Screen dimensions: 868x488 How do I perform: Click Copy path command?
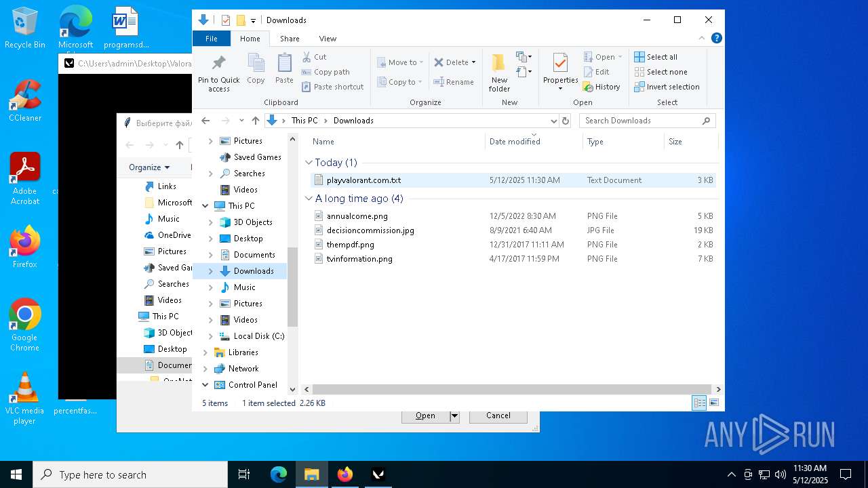[326, 72]
